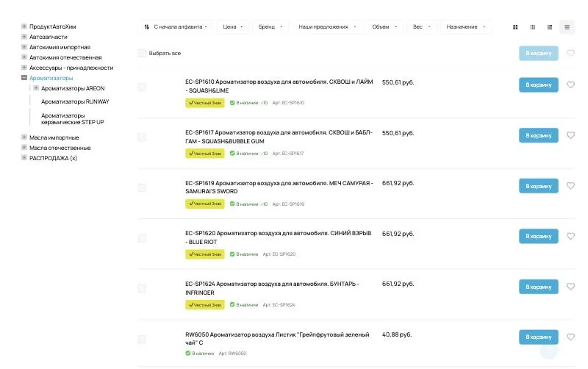Click Честный Знак badge on EC-SP1610
The width and height of the screenshot is (588, 369).
(x=205, y=103)
